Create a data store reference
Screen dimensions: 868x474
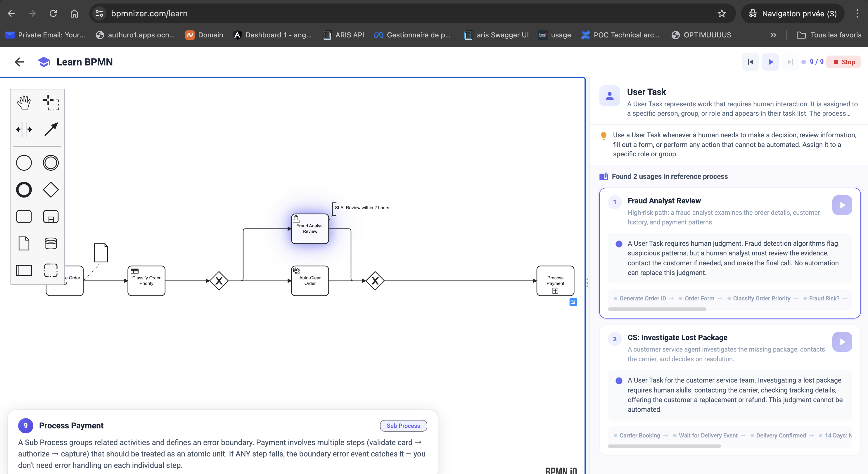point(51,243)
